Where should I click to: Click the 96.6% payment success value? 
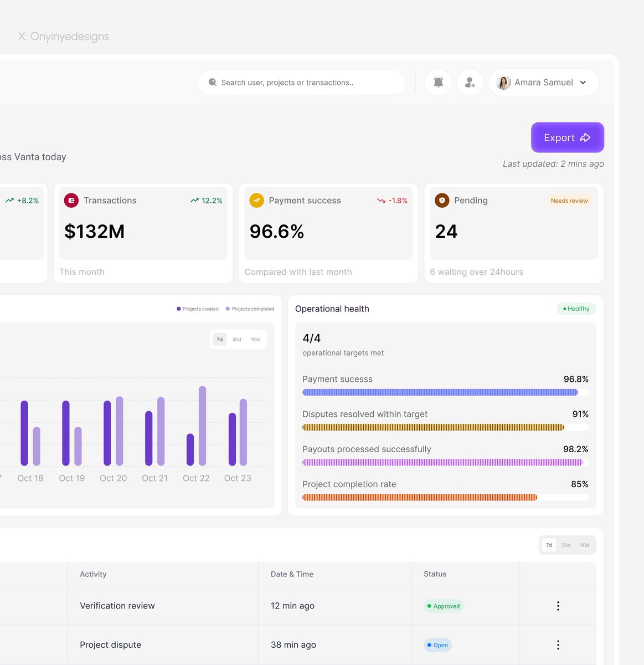[x=277, y=232]
